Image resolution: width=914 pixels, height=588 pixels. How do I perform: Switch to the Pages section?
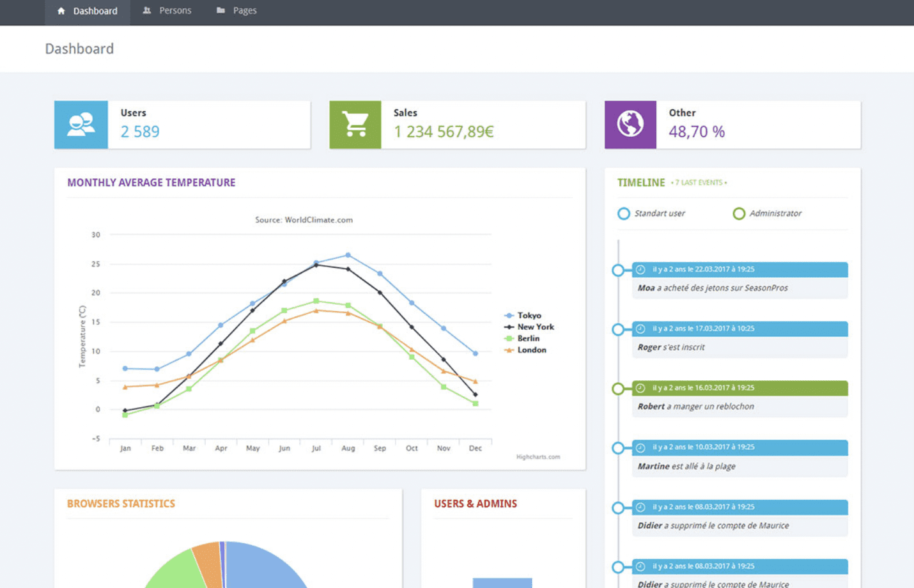(x=244, y=10)
